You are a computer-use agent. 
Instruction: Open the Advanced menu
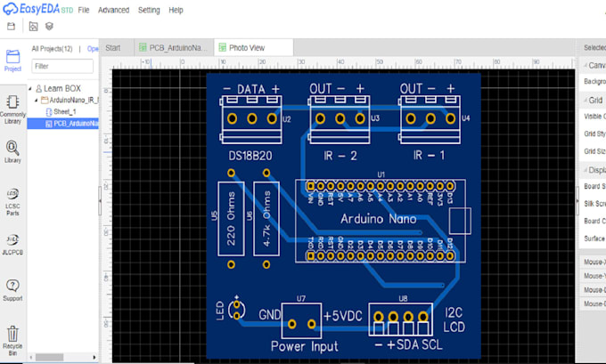[x=113, y=10]
